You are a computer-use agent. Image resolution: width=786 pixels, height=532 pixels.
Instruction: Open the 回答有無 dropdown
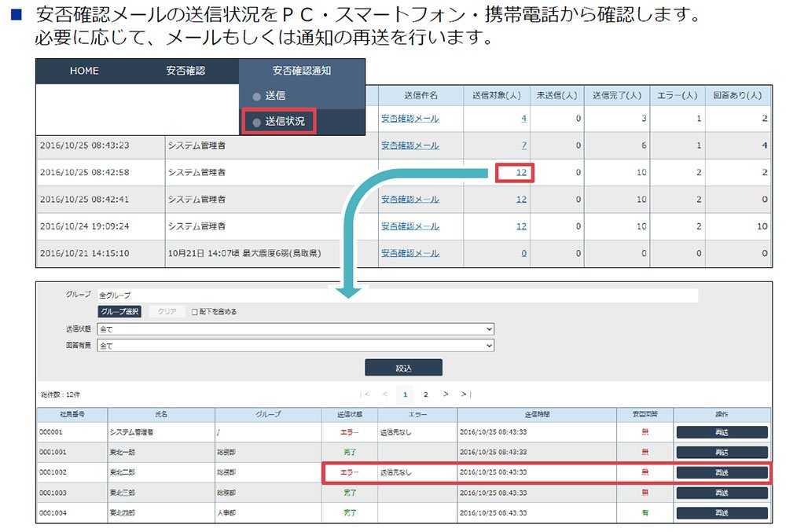click(x=296, y=346)
